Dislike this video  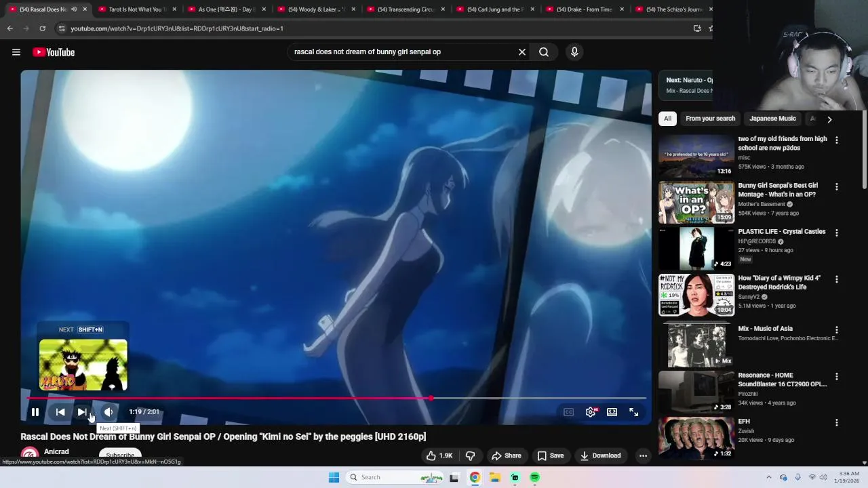point(470,455)
